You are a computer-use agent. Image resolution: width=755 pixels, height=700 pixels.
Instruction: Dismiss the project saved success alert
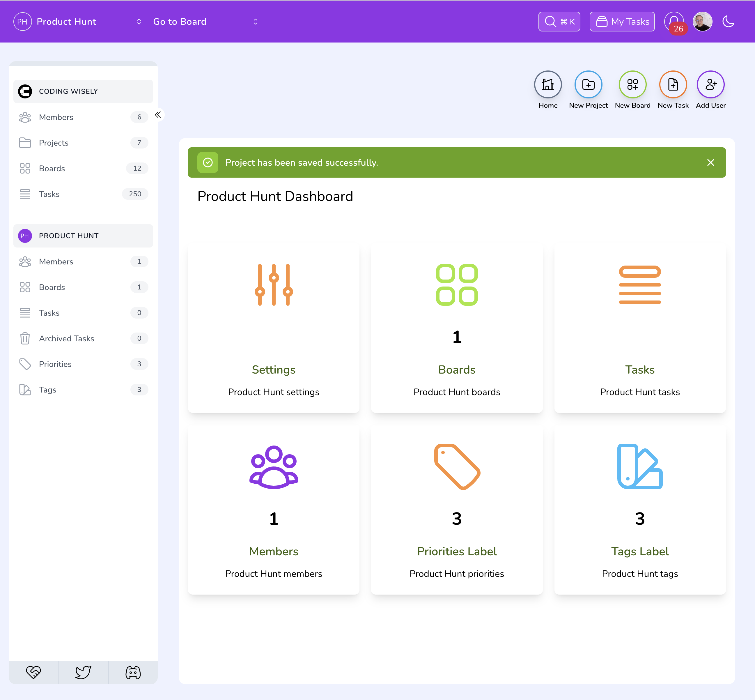(710, 162)
